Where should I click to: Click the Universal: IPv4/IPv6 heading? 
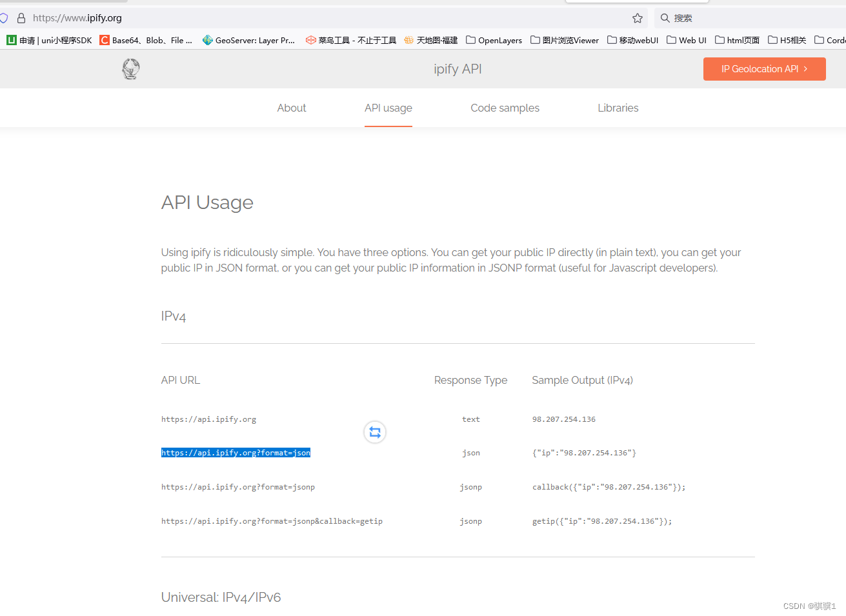point(221,597)
